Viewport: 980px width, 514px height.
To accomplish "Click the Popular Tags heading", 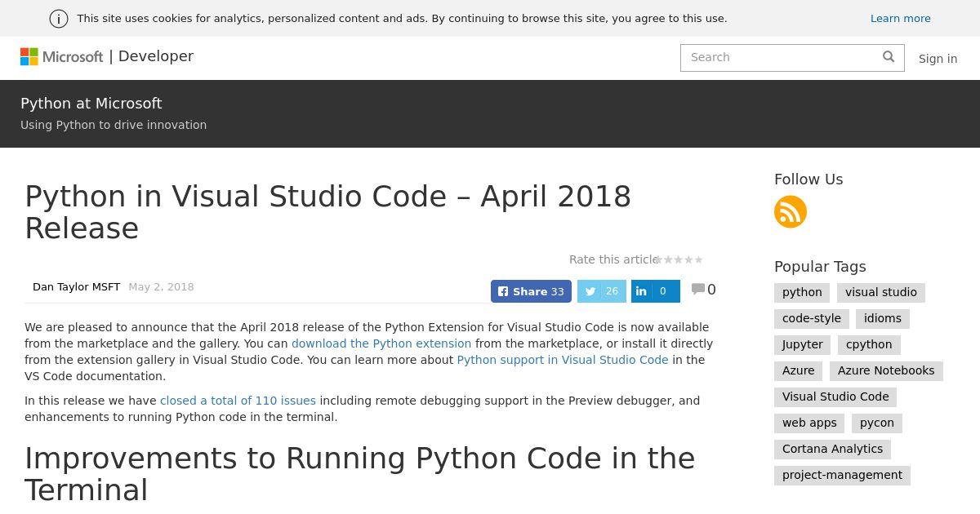I will (820, 267).
